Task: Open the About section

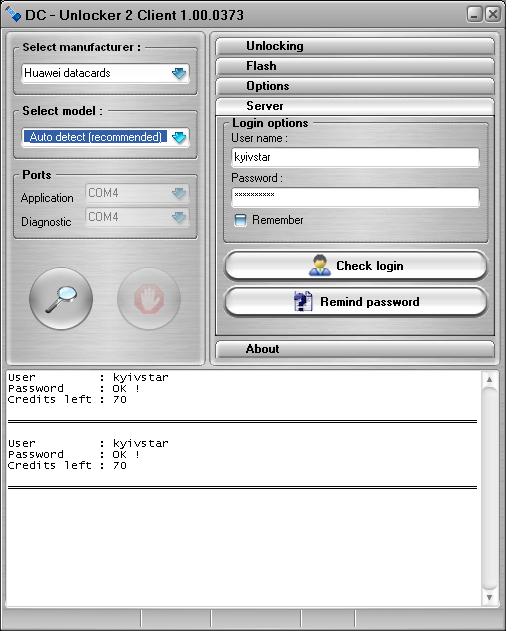Action: coord(355,349)
